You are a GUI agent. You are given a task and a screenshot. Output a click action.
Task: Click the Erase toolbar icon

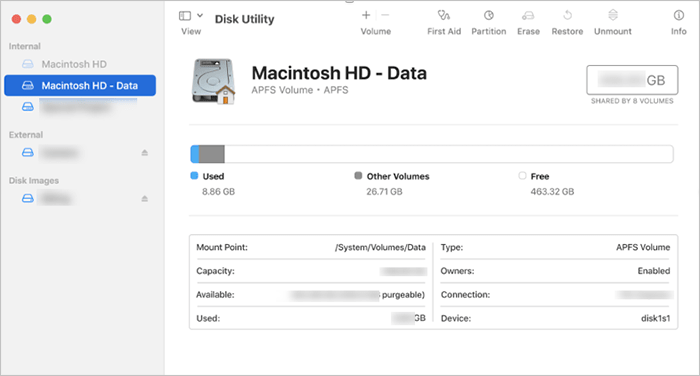(528, 16)
